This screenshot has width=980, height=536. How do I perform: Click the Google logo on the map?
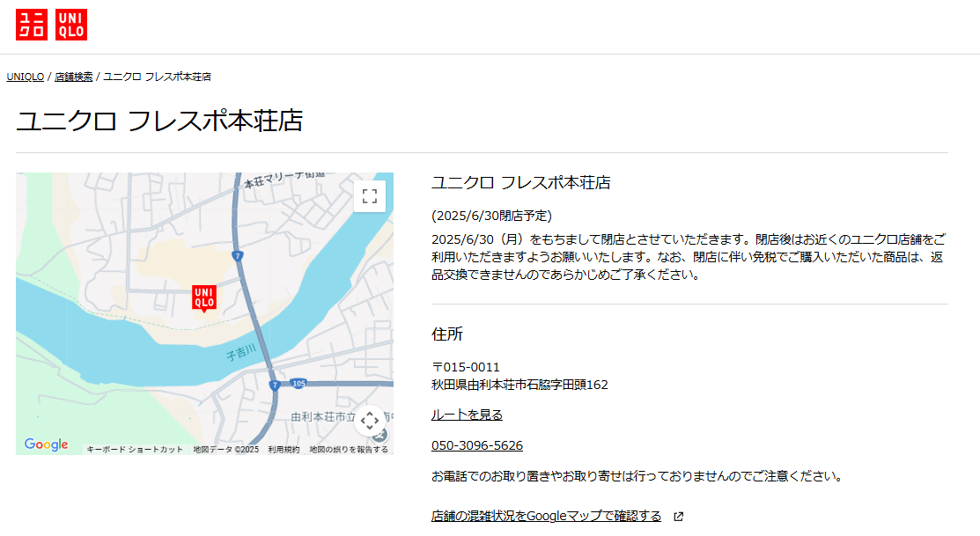click(x=47, y=444)
